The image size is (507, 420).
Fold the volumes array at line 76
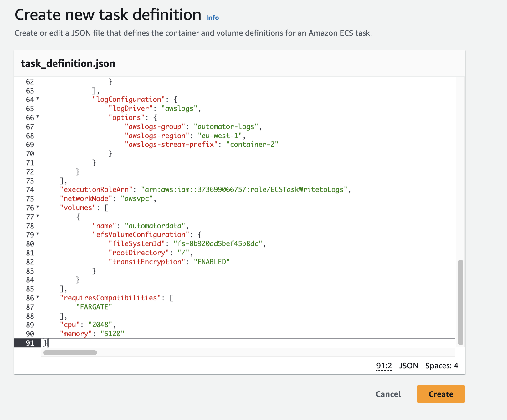pos(38,207)
